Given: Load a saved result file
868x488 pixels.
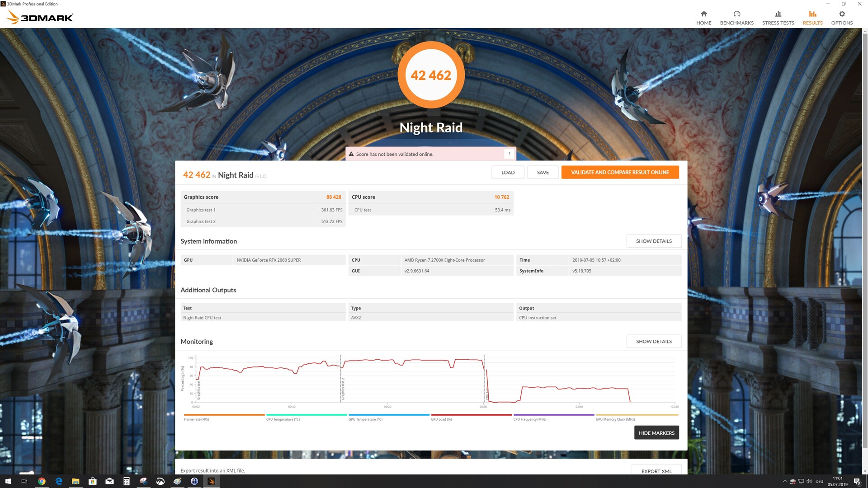Looking at the screenshot, I should coord(508,172).
